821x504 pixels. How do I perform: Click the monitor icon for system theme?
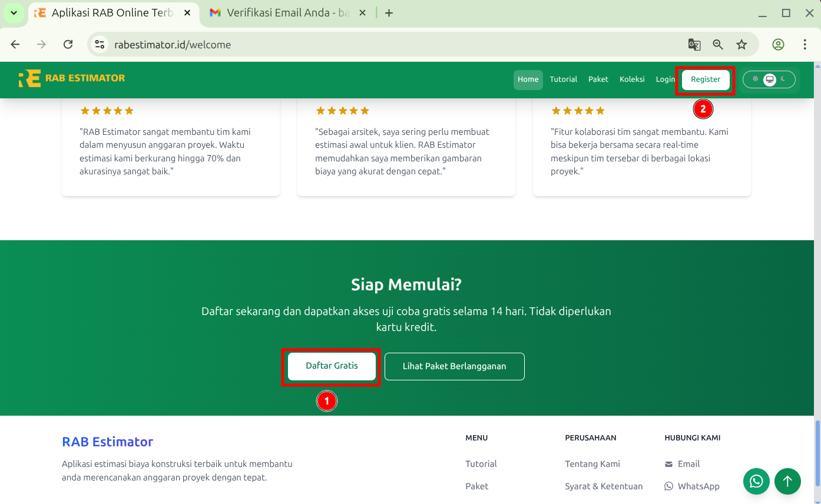point(770,79)
